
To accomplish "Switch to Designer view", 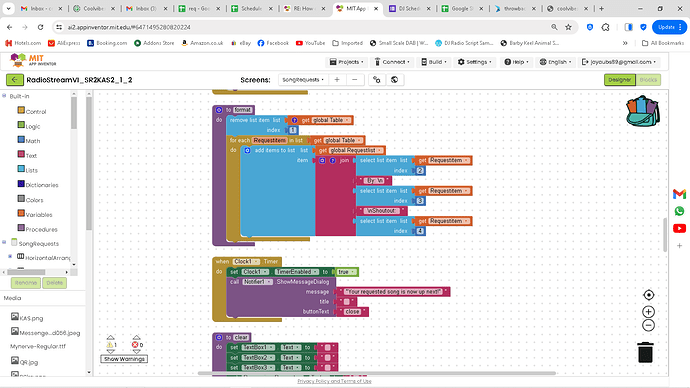I will pyautogui.click(x=620, y=80).
